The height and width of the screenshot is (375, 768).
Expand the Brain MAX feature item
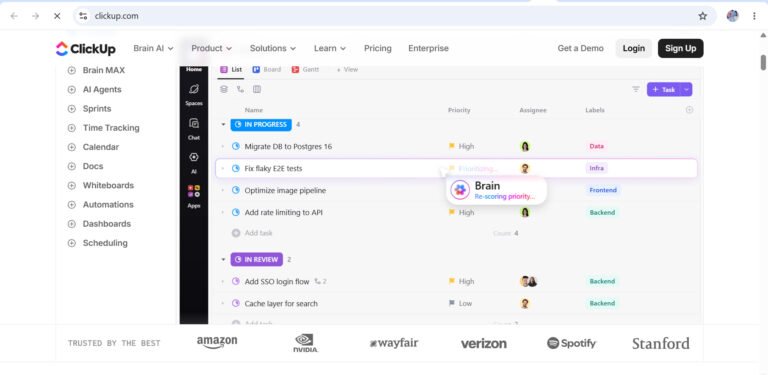[72, 70]
